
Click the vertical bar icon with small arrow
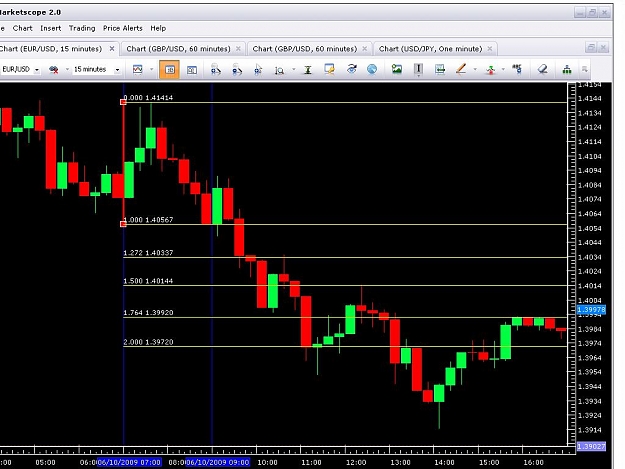(418, 70)
